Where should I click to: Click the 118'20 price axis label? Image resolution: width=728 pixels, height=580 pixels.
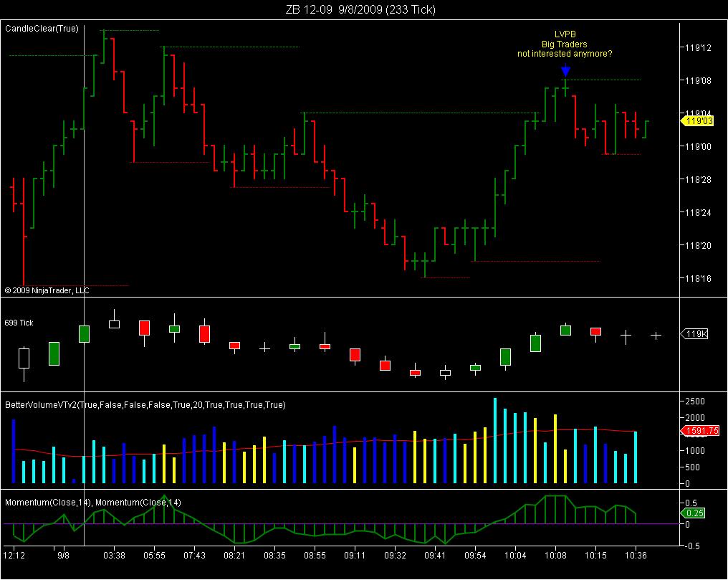coord(698,246)
